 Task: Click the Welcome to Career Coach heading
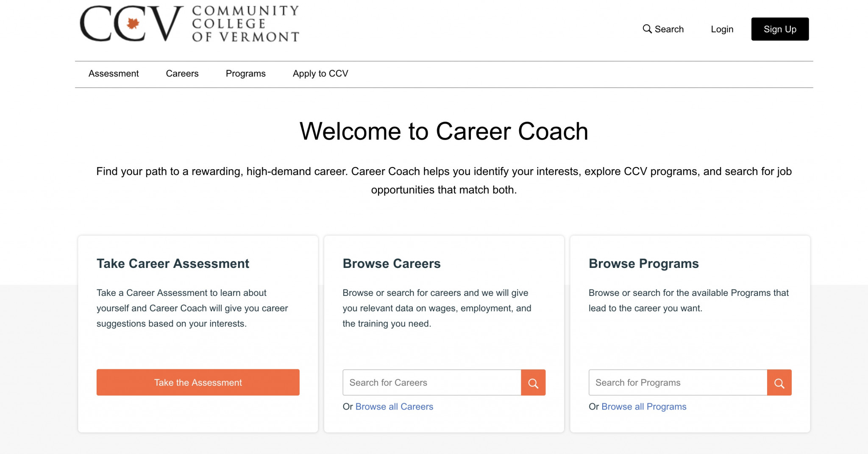[443, 131]
